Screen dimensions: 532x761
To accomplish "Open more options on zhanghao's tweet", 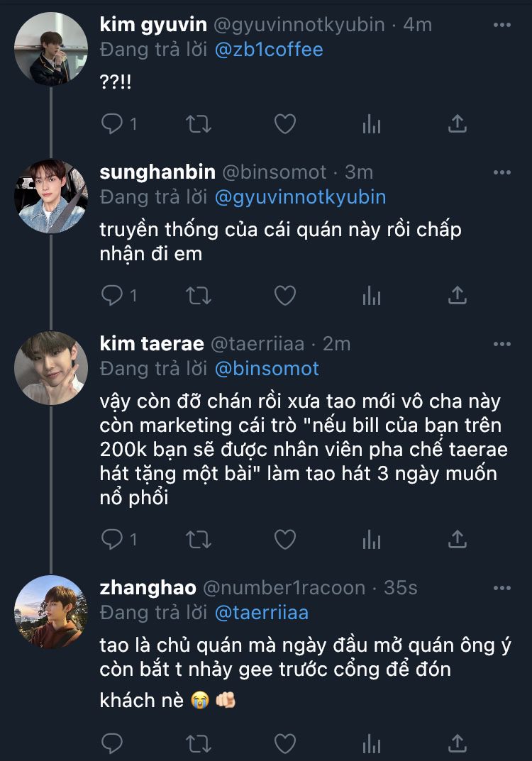I will (x=501, y=588).
